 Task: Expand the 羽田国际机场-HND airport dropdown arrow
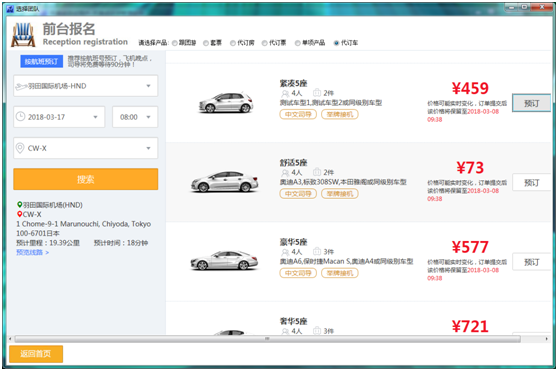(148, 86)
